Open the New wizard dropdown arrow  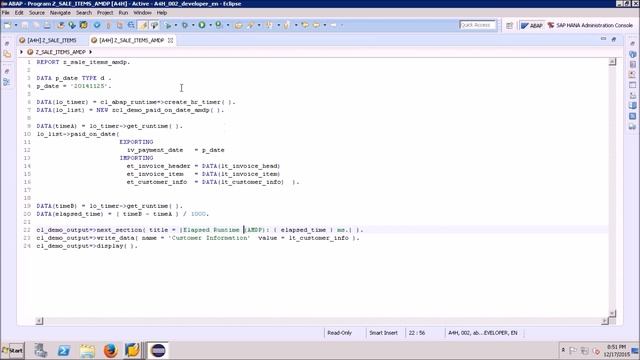coord(16,25)
